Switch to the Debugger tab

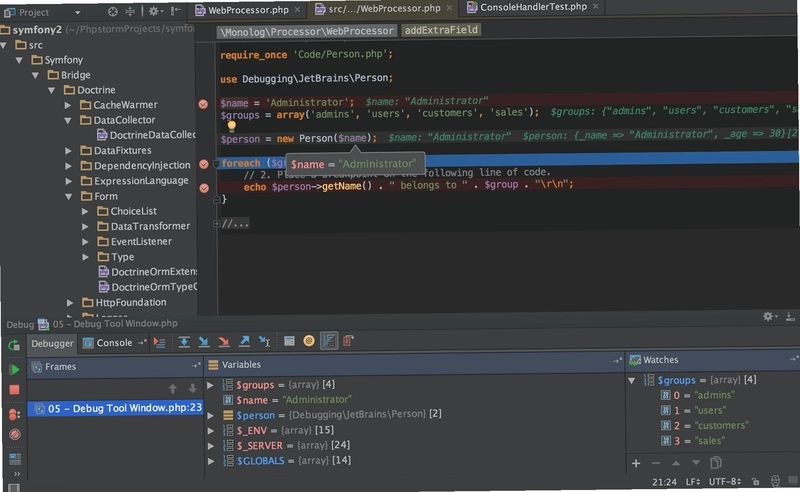click(x=52, y=343)
